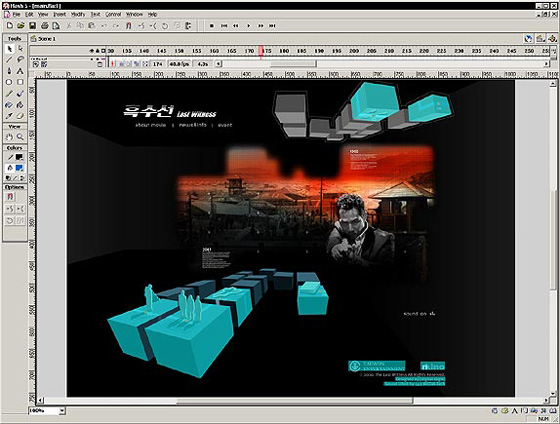
Task: Select the Text tool
Action: (20, 71)
